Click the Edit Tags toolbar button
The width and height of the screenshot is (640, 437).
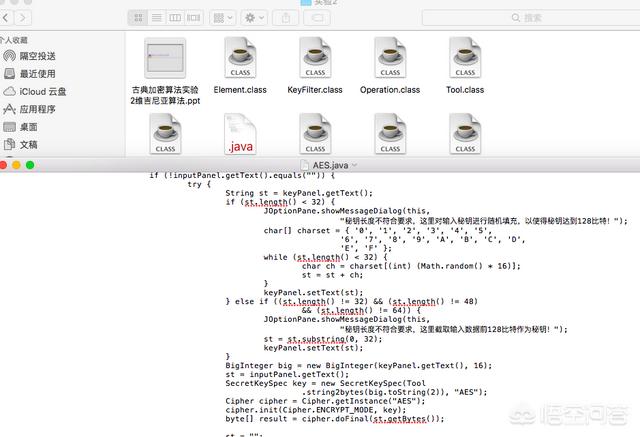(317, 18)
